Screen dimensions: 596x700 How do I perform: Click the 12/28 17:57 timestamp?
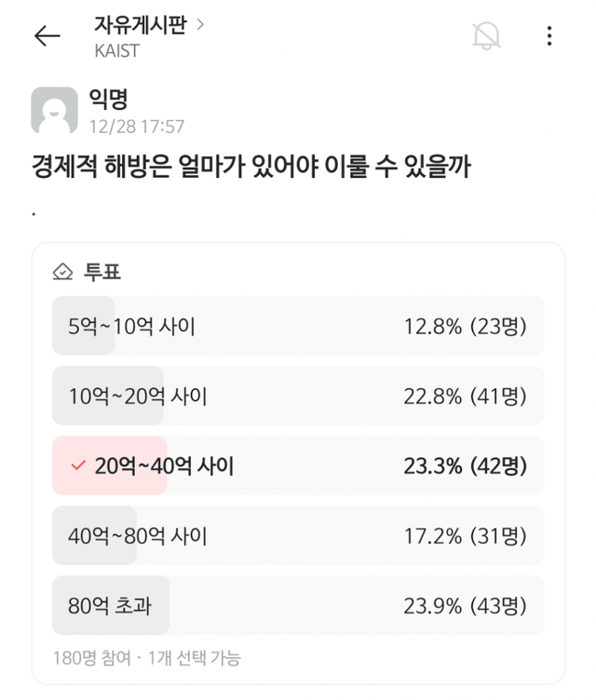pyautogui.click(x=137, y=126)
